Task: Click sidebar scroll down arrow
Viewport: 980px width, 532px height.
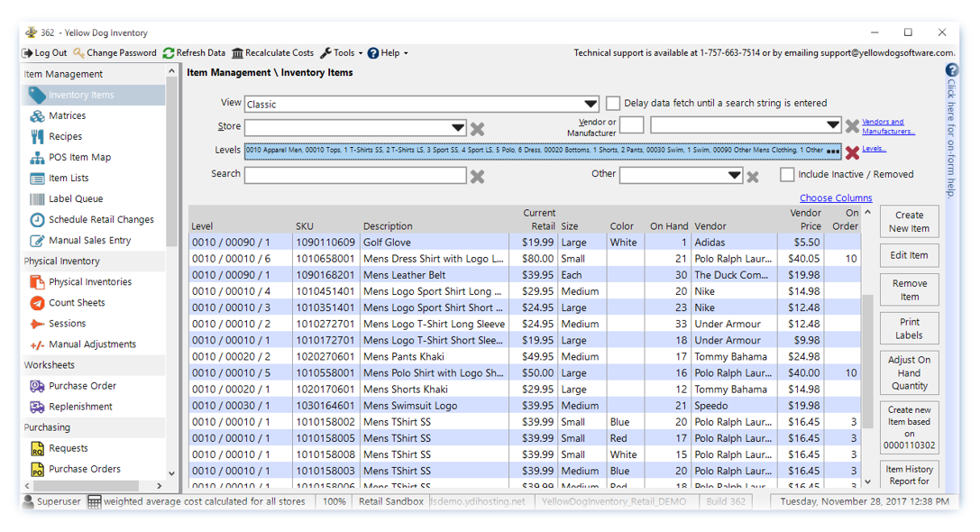Action: click(171, 473)
